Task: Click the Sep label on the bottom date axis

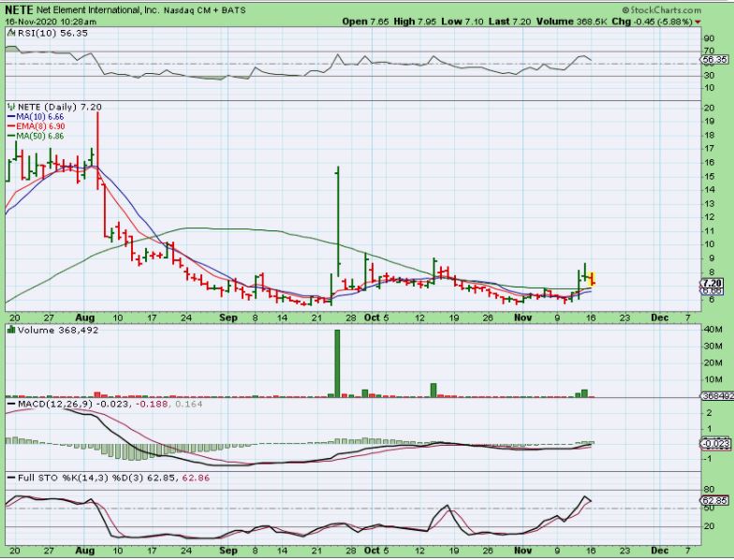Action: click(228, 551)
